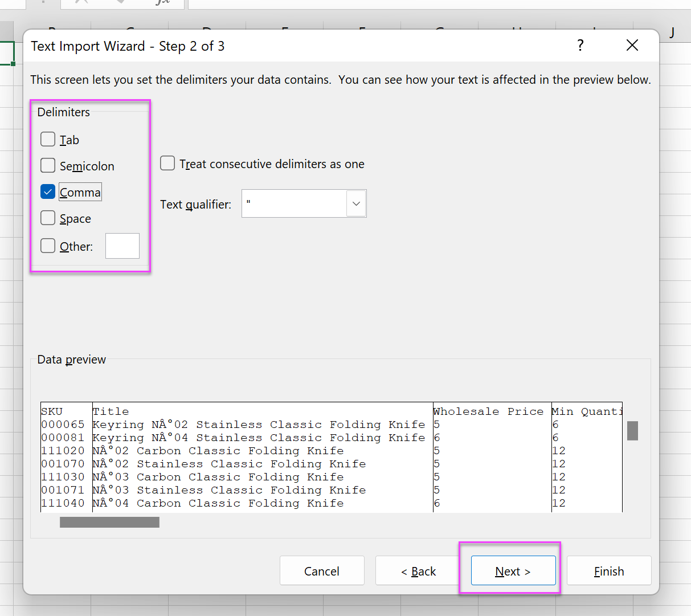The image size is (691, 616).
Task: Go back with the Back button
Action: (x=418, y=571)
